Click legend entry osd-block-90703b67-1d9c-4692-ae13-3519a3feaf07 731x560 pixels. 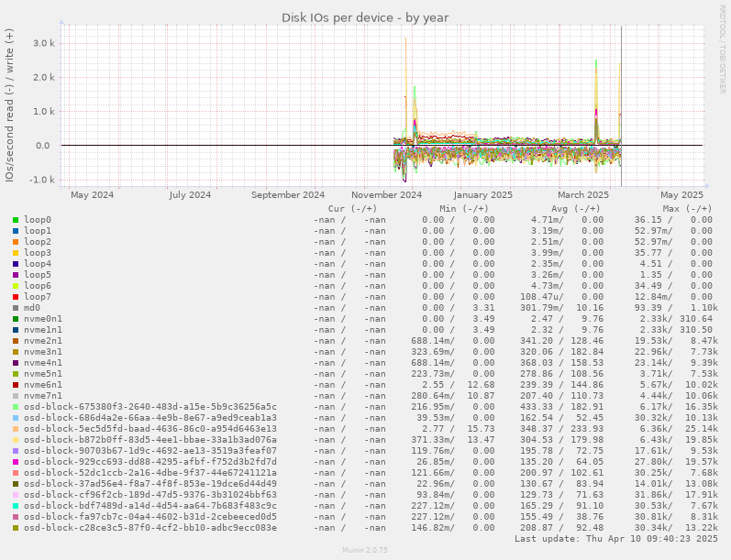click(x=150, y=451)
